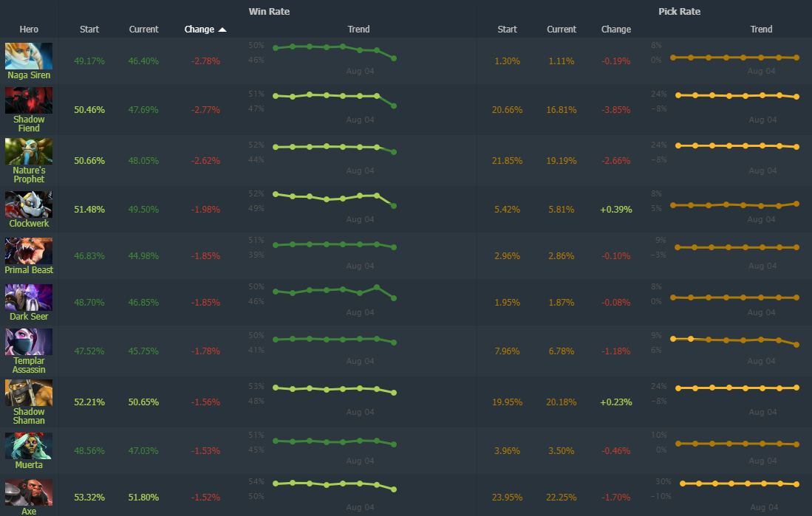Viewport: 812px width, 516px height.
Task: Open the Axe name link
Action: (29, 512)
